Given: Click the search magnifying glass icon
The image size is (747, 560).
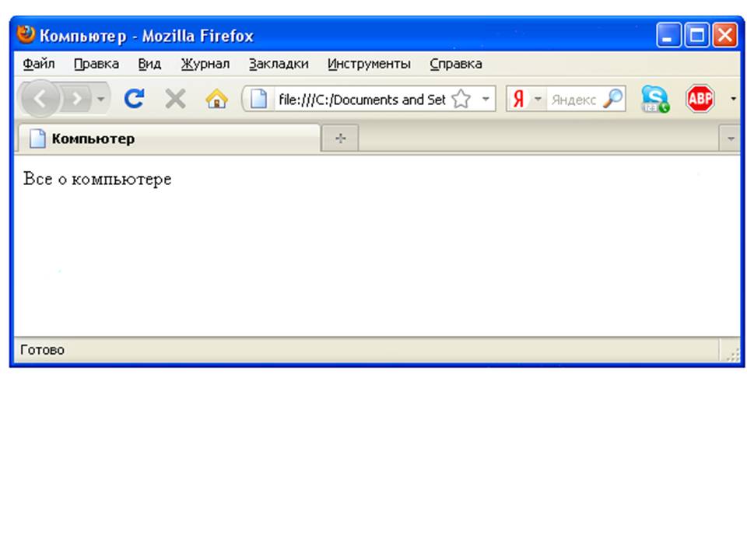Looking at the screenshot, I should click(613, 99).
